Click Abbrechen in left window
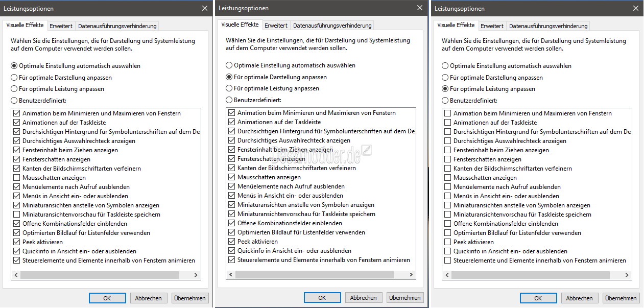Screen dimensions: 644x308 tap(149, 298)
